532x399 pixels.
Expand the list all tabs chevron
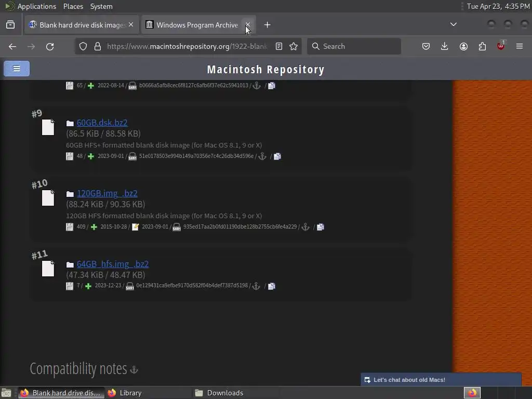pos(453,24)
